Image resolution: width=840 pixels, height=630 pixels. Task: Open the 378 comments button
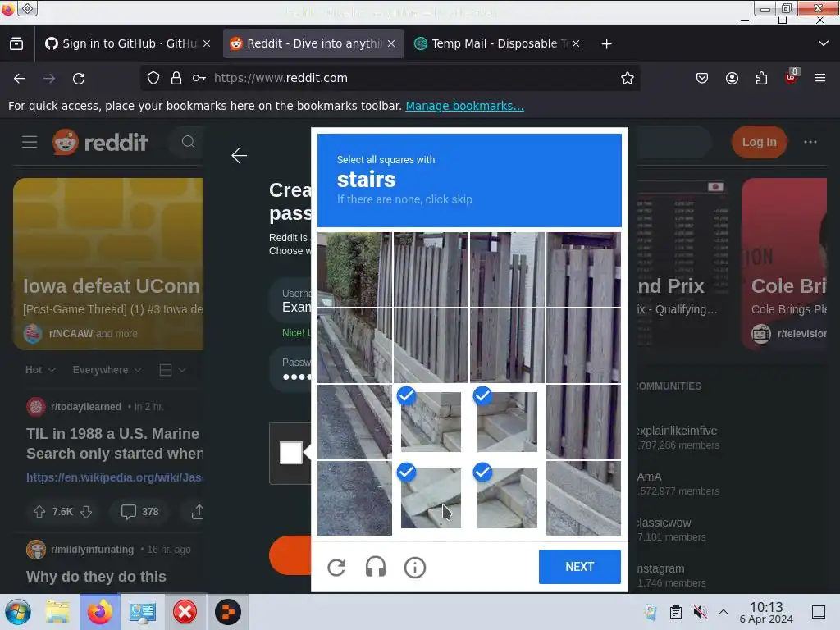click(139, 512)
